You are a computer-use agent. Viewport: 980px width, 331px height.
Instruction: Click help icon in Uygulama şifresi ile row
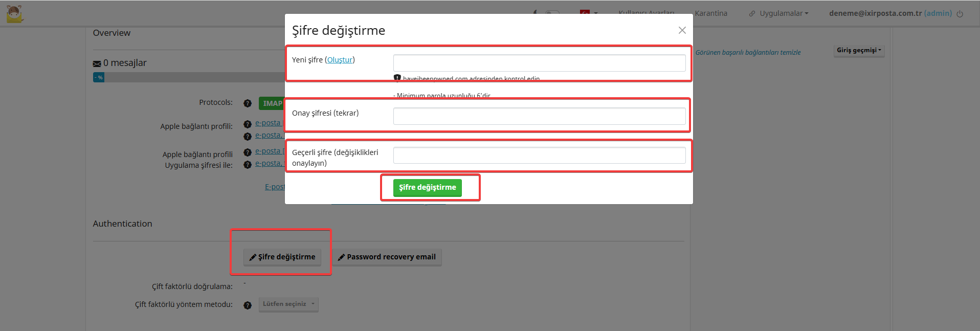(x=248, y=165)
